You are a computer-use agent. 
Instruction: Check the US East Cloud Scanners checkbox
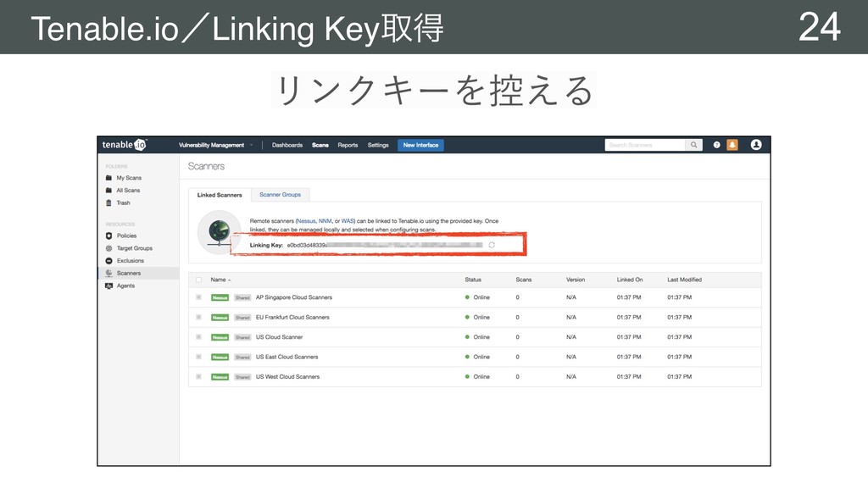[198, 357]
